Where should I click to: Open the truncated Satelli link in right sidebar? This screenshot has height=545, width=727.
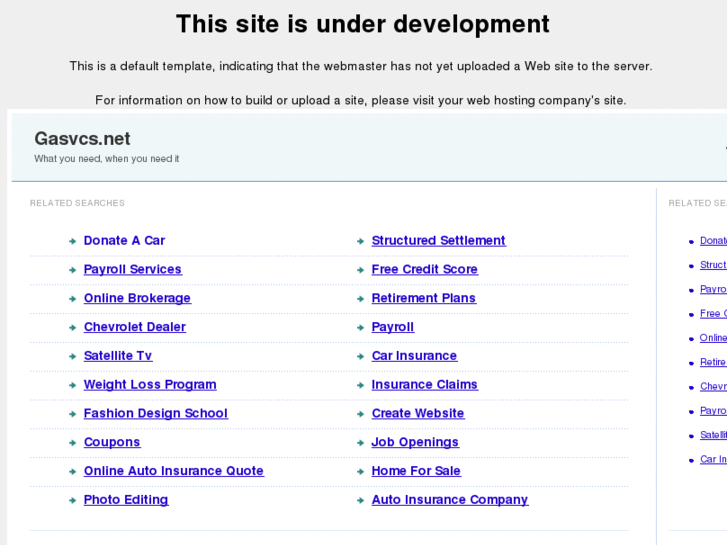coord(713,435)
